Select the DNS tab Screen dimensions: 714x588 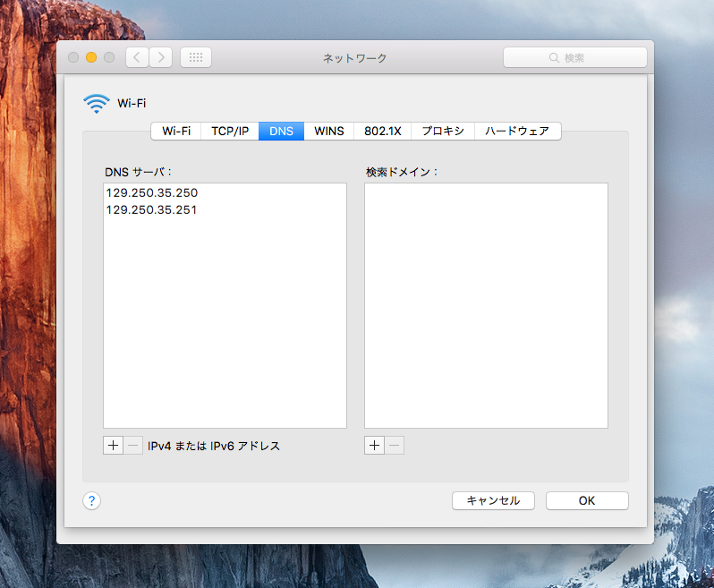pos(282,132)
